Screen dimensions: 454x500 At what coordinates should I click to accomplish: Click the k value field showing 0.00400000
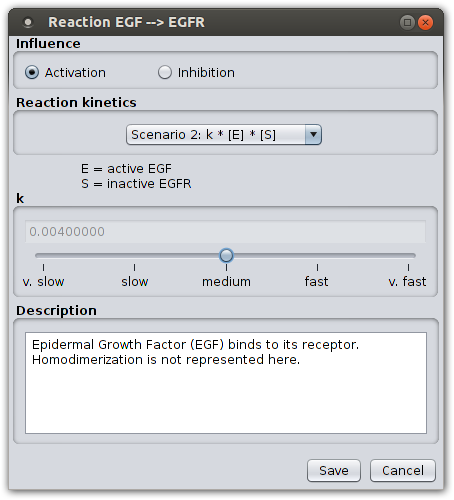click(225, 231)
